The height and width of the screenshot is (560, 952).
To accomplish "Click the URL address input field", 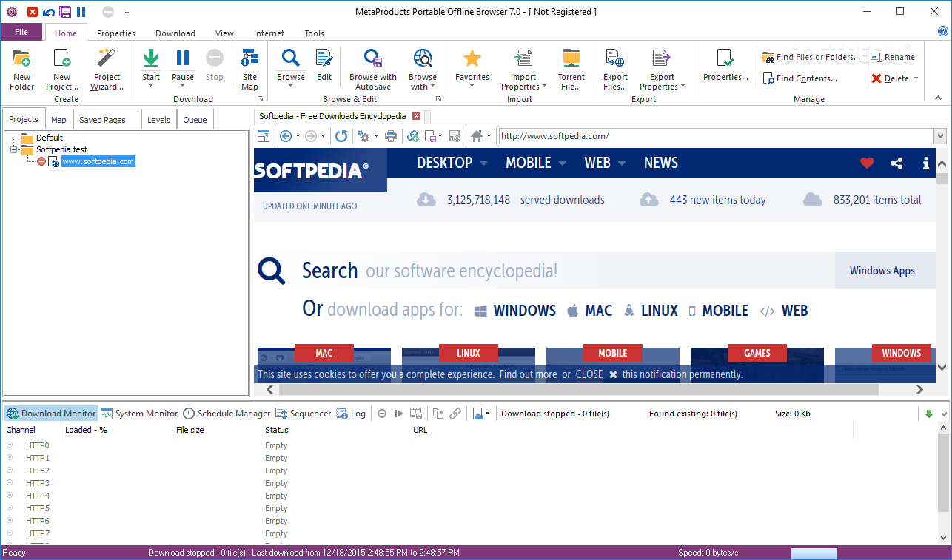I will [x=715, y=136].
